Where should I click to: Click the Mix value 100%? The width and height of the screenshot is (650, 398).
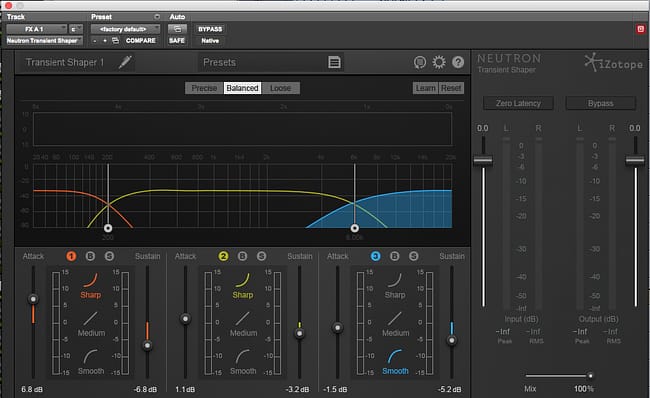pyautogui.click(x=584, y=389)
